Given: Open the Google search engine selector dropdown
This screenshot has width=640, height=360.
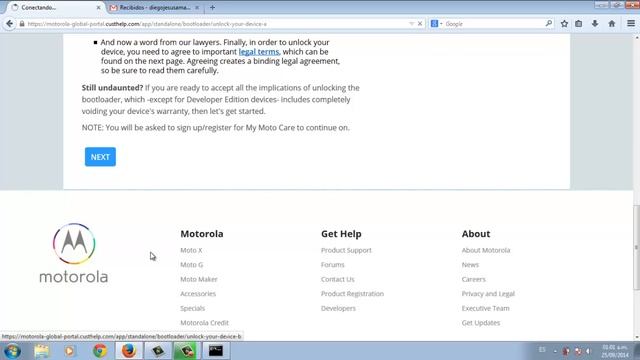Looking at the screenshot, I should 436,24.
